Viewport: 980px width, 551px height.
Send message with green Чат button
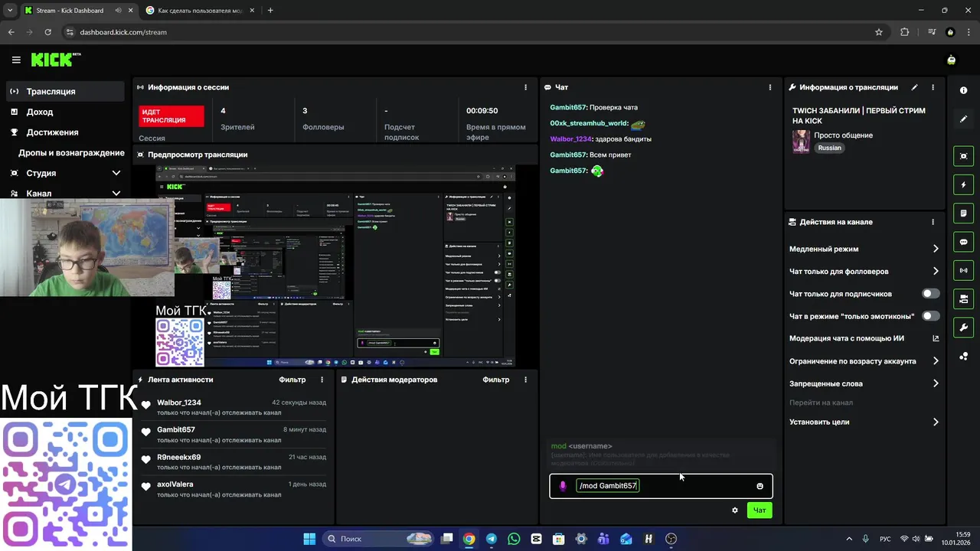click(759, 510)
